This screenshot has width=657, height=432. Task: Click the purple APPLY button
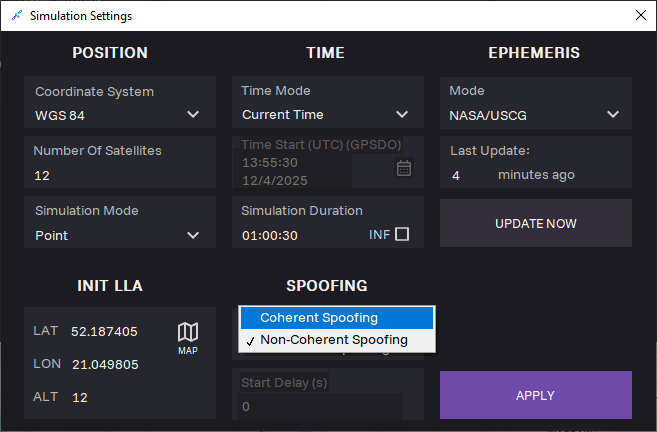[x=535, y=395]
